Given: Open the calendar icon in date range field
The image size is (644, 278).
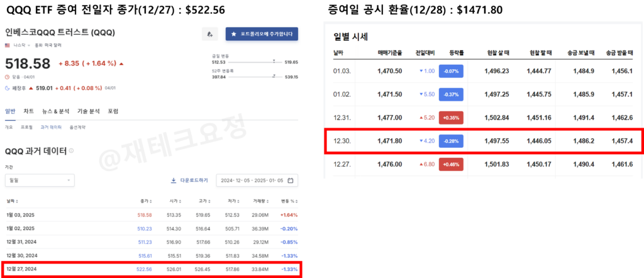Looking at the screenshot, I should [291, 181].
